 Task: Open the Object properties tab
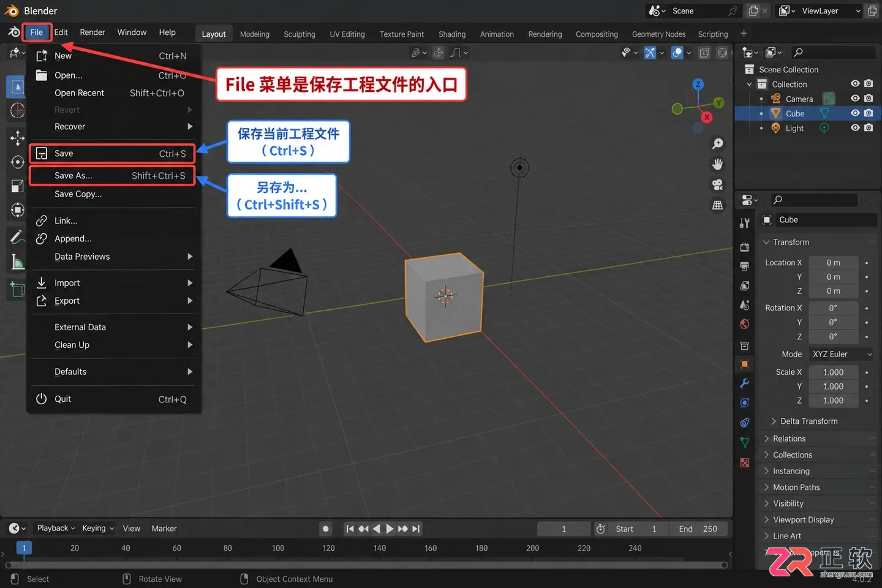[x=745, y=364]
